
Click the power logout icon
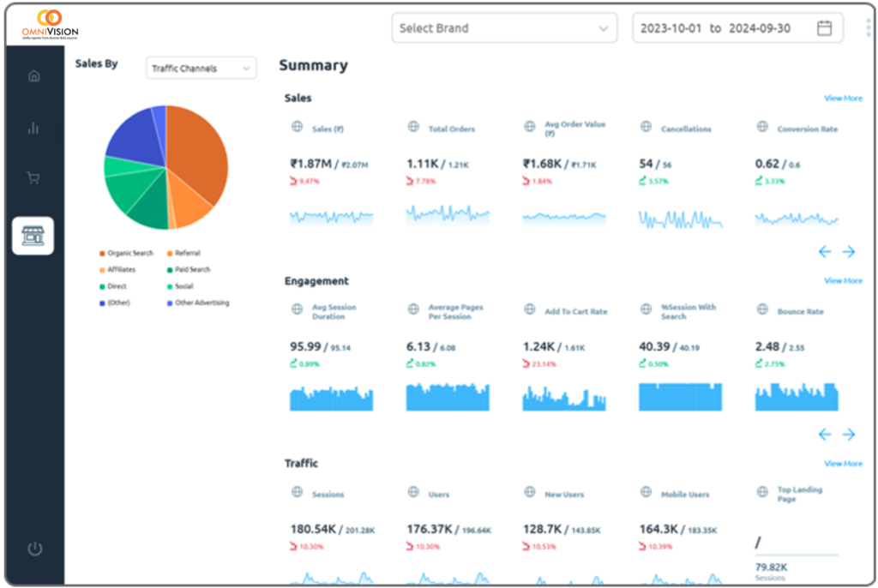point(34,549)
